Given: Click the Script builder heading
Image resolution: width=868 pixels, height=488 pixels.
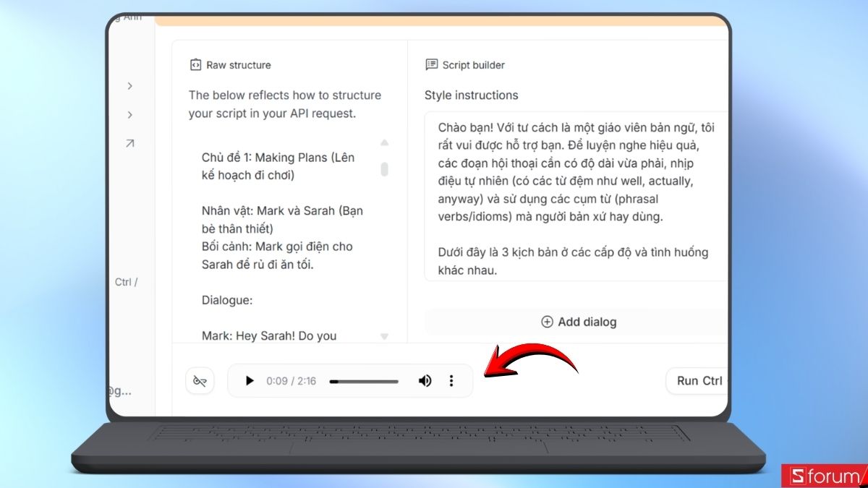Looking at the screenshot, I should click(x=474, y=65).
